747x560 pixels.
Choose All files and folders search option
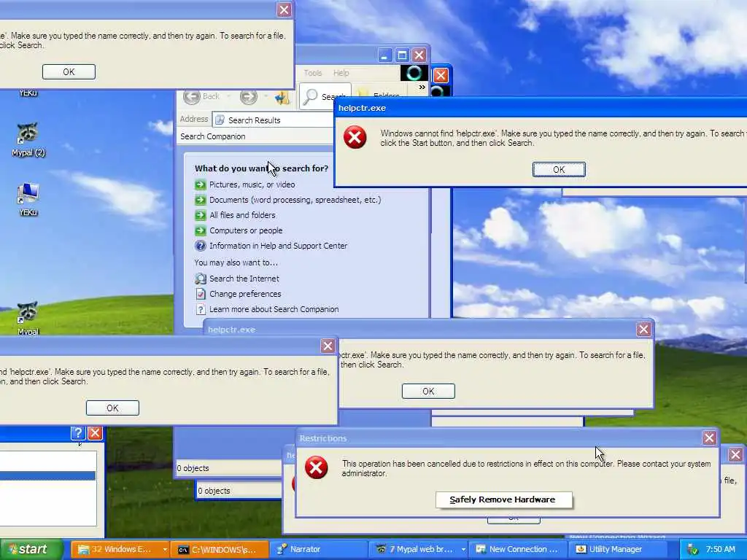pos(235,215)
